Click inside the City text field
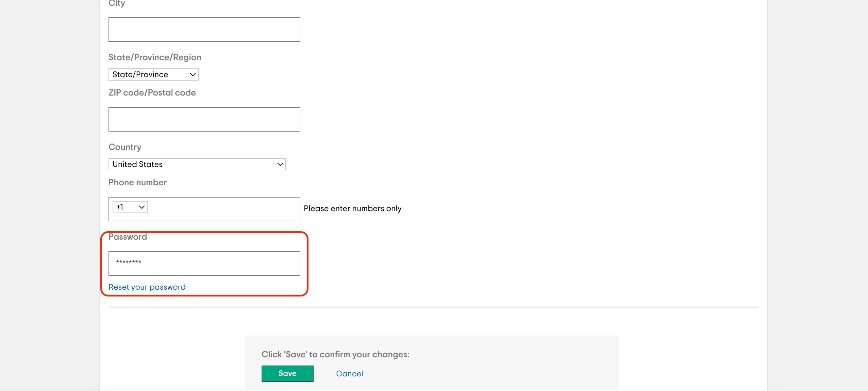This screenshot has height=391, width=868. [204, 30]
